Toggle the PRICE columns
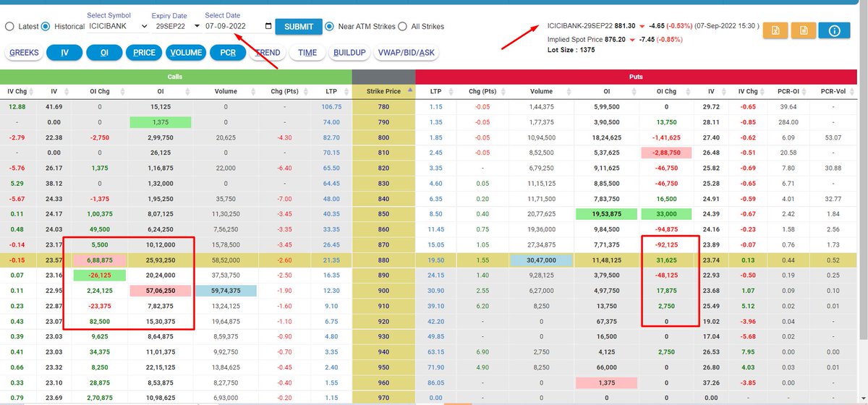This screenshot has width=868, height=405. 144,53
